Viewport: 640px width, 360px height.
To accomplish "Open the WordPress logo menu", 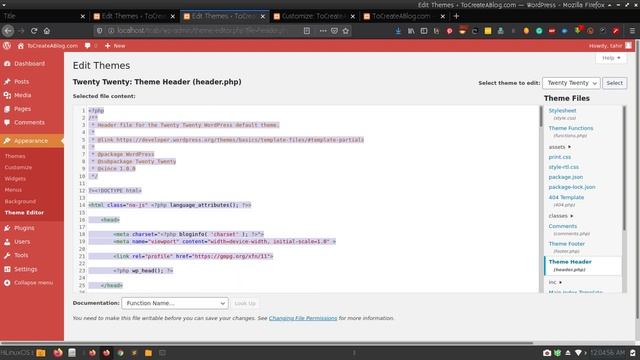I will pos(7,46).
